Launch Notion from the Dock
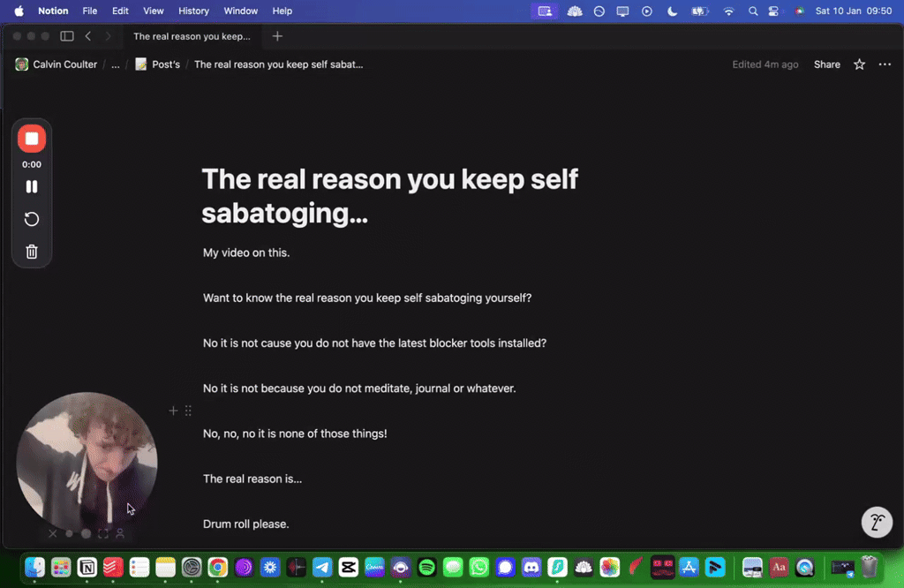Image resolution: width=904 pixels, height=588 pixels. point(87,569)
